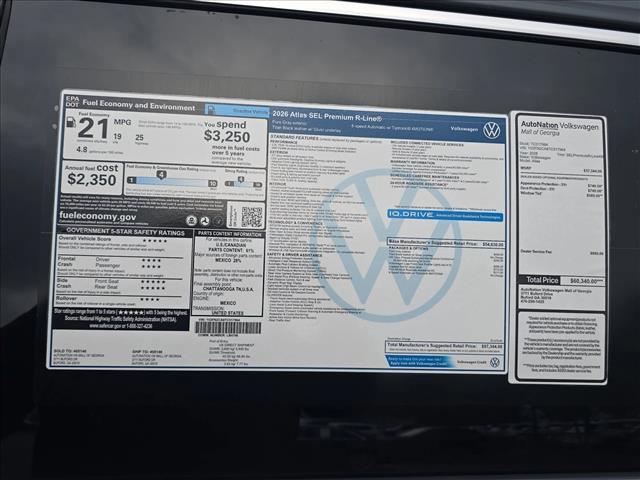Click the 'Standard Features' heading
Screen dimensions: 640x480
(294, 138)
